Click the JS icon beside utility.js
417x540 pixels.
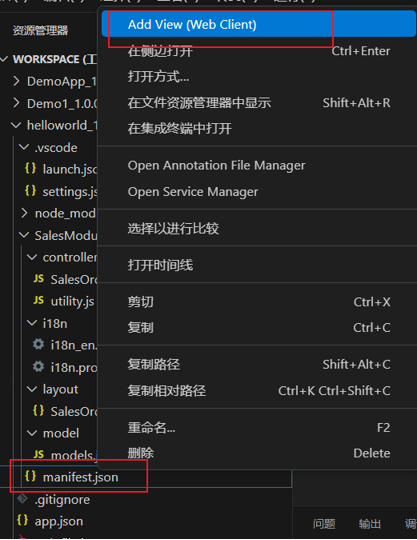(x=39, y=301)
